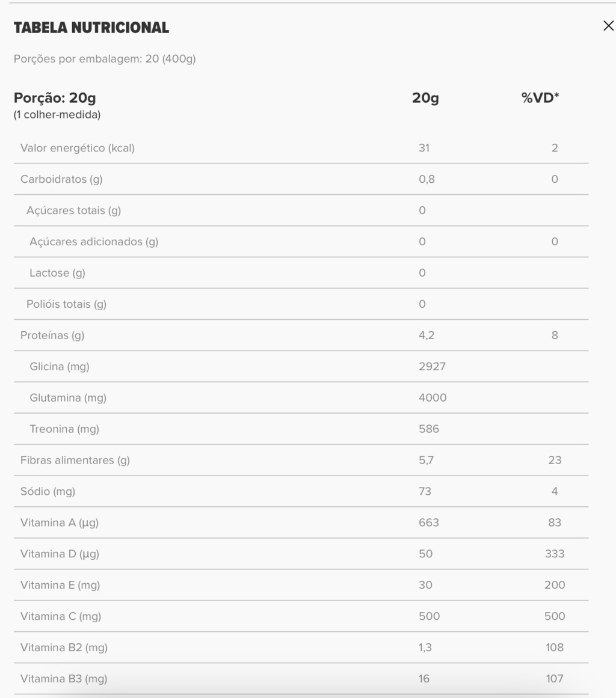The height and width of the screenshot is (698, 616).
Task: Click the Vitamina B3 (mg) label
Action: tap(64, 678)
